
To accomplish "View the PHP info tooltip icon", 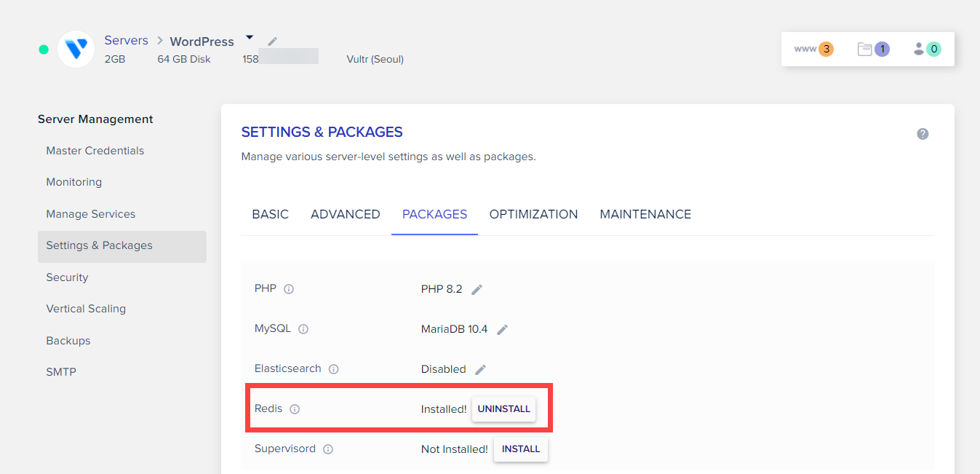I will (x=288, y=288).
